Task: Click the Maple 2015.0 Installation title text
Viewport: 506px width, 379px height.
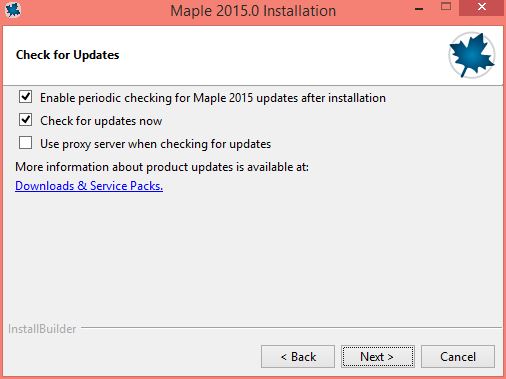Action: 253,11
